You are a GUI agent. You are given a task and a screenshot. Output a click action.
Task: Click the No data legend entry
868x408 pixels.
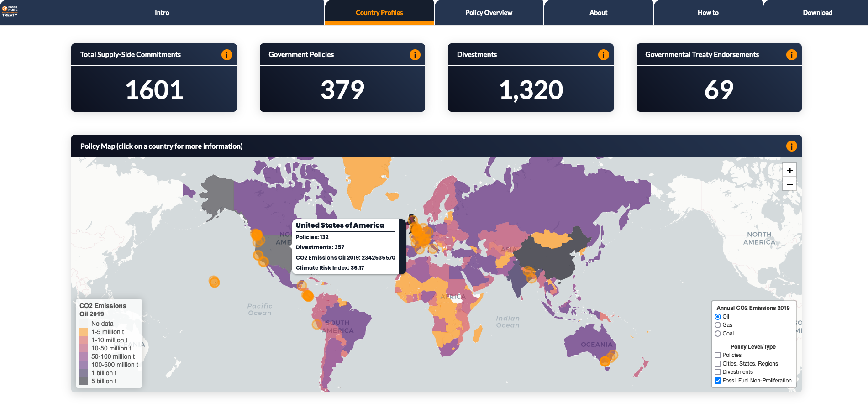(x=102, y=324)
